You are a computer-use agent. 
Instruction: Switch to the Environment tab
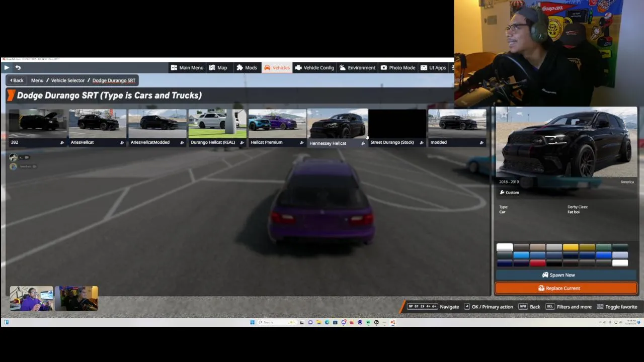coord(357,67)
